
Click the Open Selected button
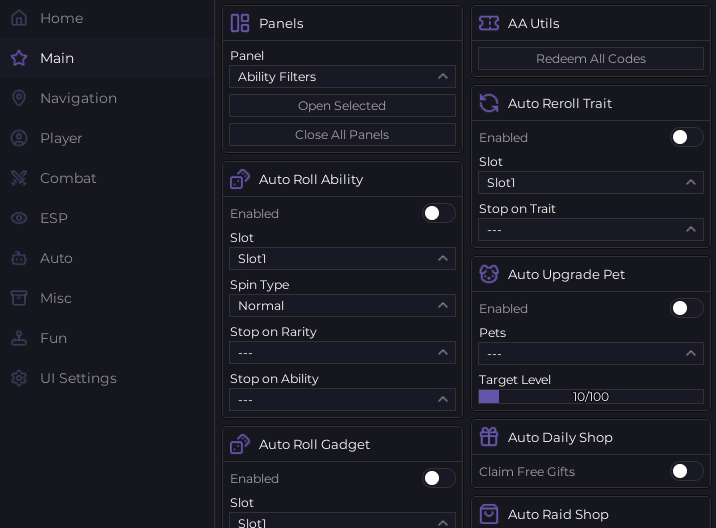(342, 106)
